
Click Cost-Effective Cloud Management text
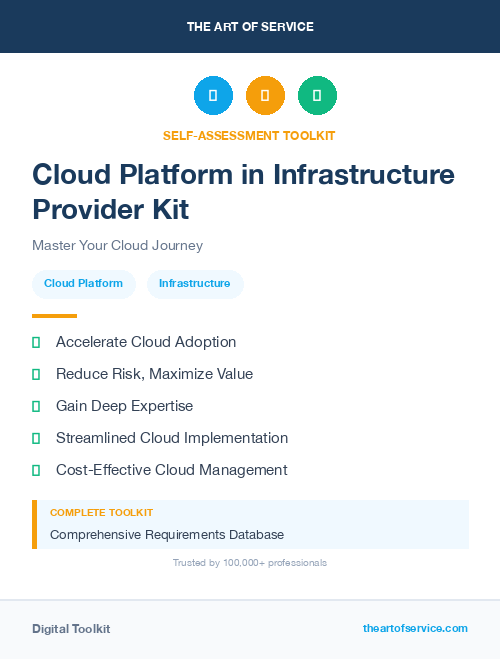click(171, 470)
